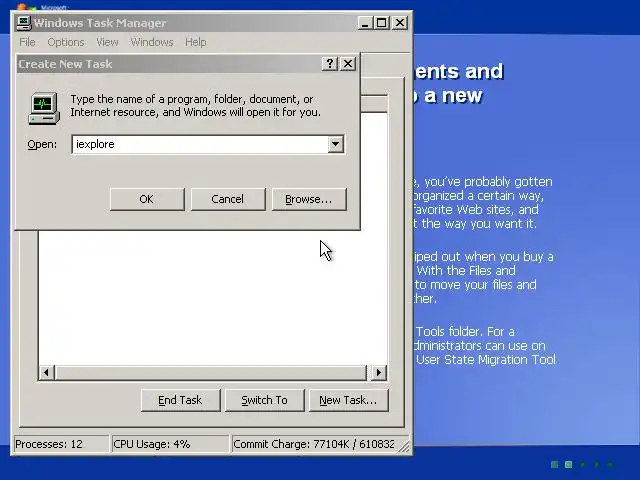Image resolution: width=640 pixels, height=480 pixels.
Task: Open the View menu in Task Manager
Action: pos(107,42)
